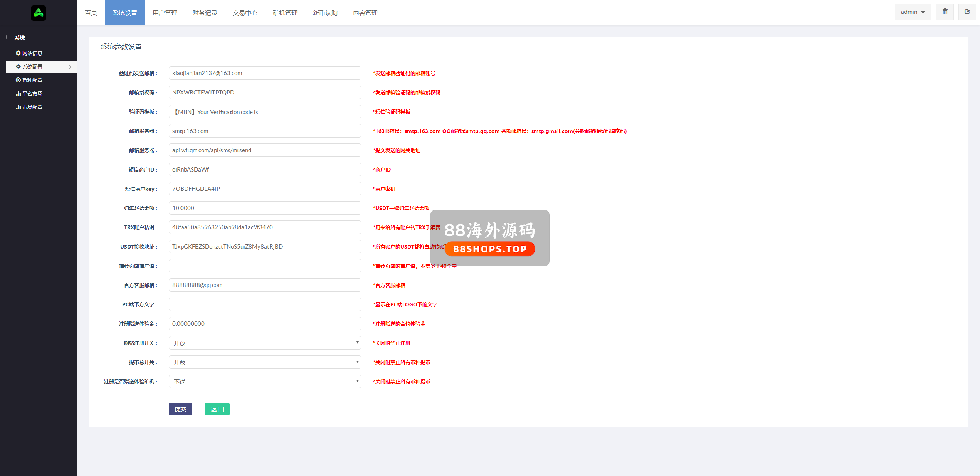980x476 pixels.
Task: Open the 注册是否赠送体验矿机 dropdown
Action: click(265, 382)
